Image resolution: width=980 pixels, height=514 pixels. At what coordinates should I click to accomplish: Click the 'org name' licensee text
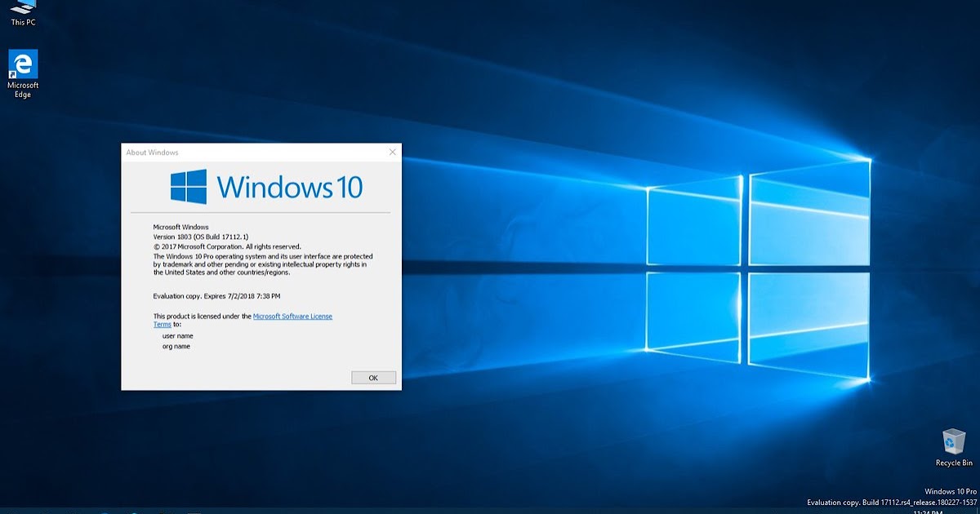(176, 346)
